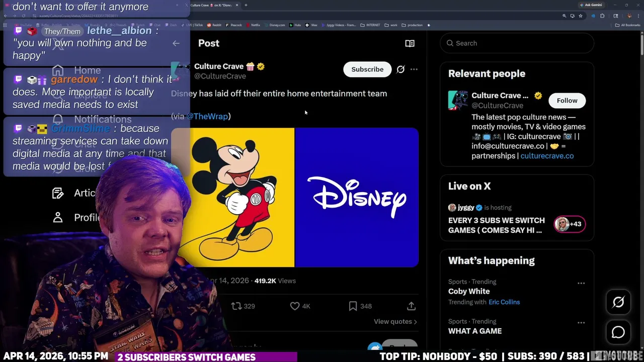Click the Eric Collins trending link
Screen dimensions: 644x362
(504, 302)
